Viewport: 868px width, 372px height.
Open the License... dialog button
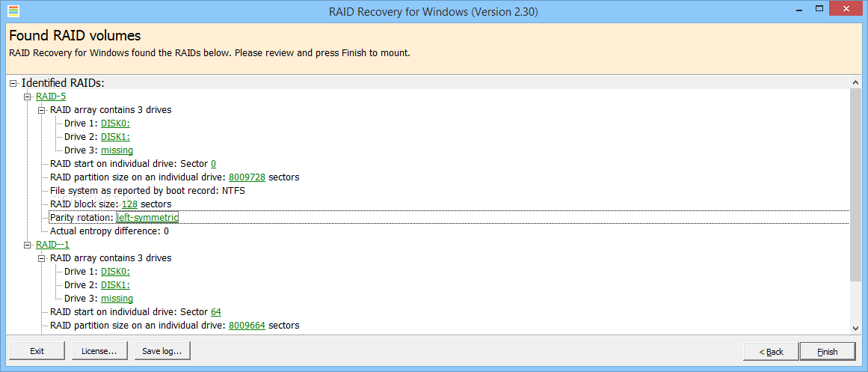(x=99, y=351)
